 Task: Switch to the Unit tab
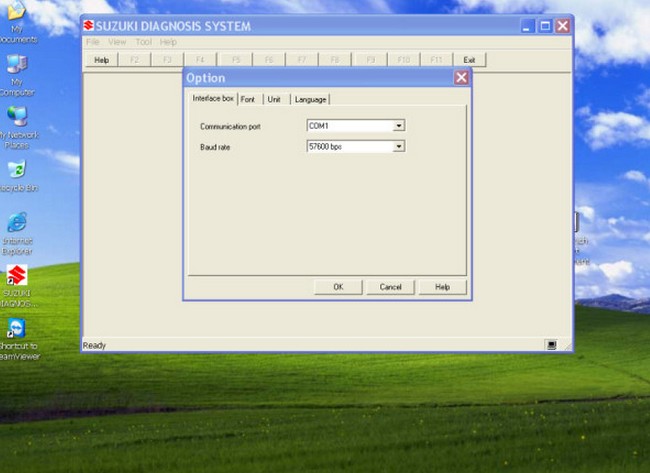click(274, 99)
